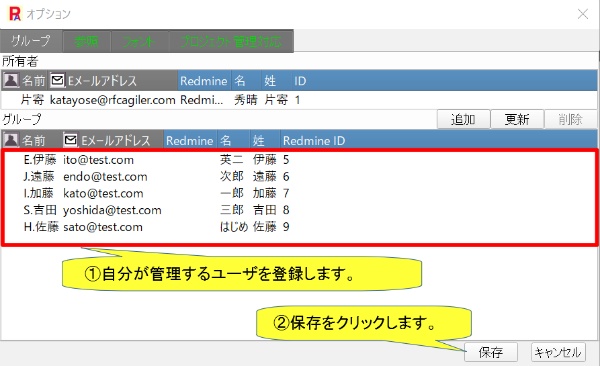Click the person icon in the グループ table header

click(11, 140)
